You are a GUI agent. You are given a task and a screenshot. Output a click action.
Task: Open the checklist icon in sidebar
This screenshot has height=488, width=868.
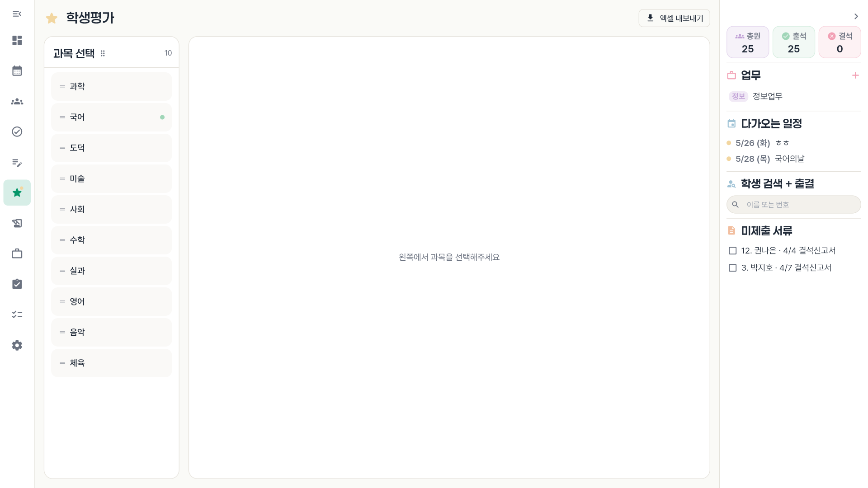point(17,314)
